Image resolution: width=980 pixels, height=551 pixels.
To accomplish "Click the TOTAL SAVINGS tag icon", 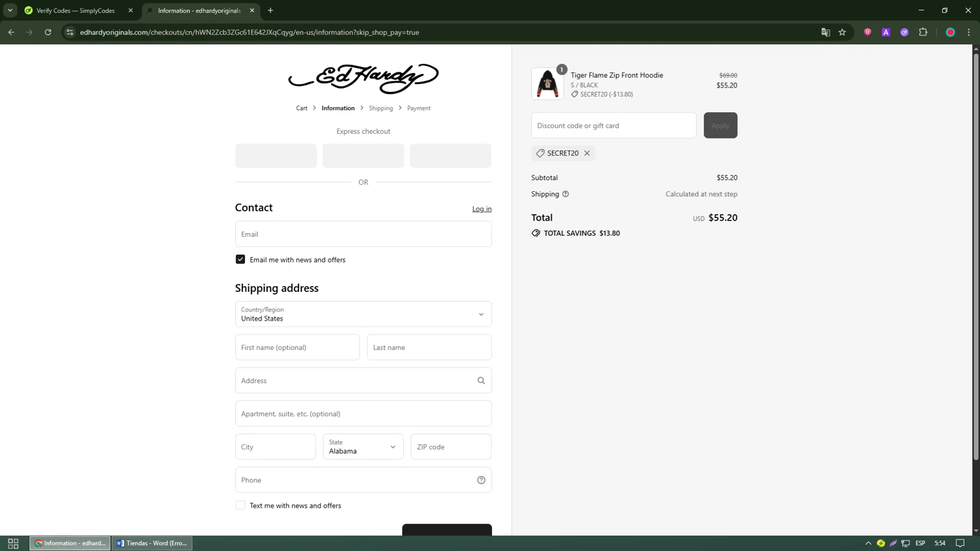I will coord(536,233).
